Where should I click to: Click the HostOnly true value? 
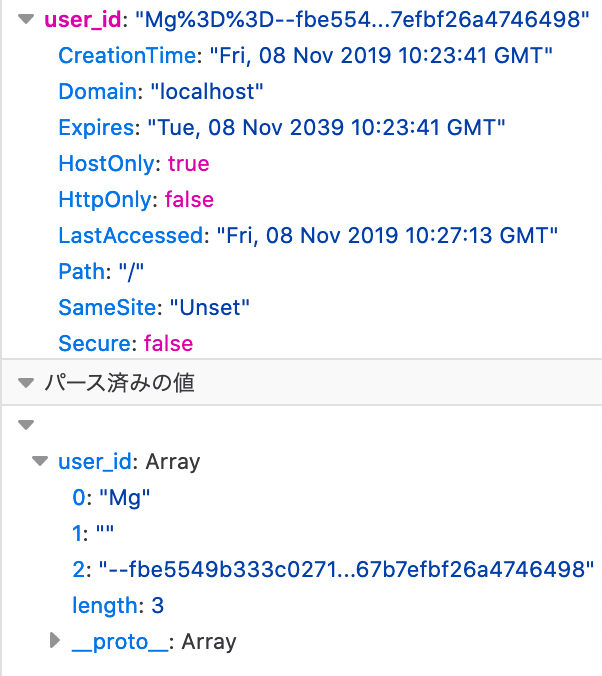[x=188, y=164]
